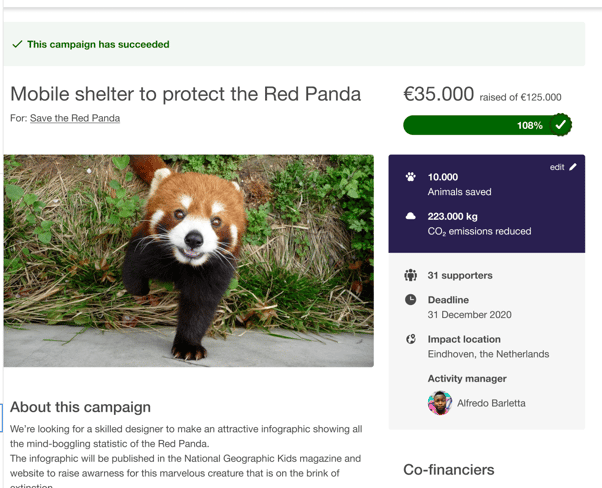Click the checkmark at the end of the progress bar
The image size is (602, 488).
pos(561,125)
